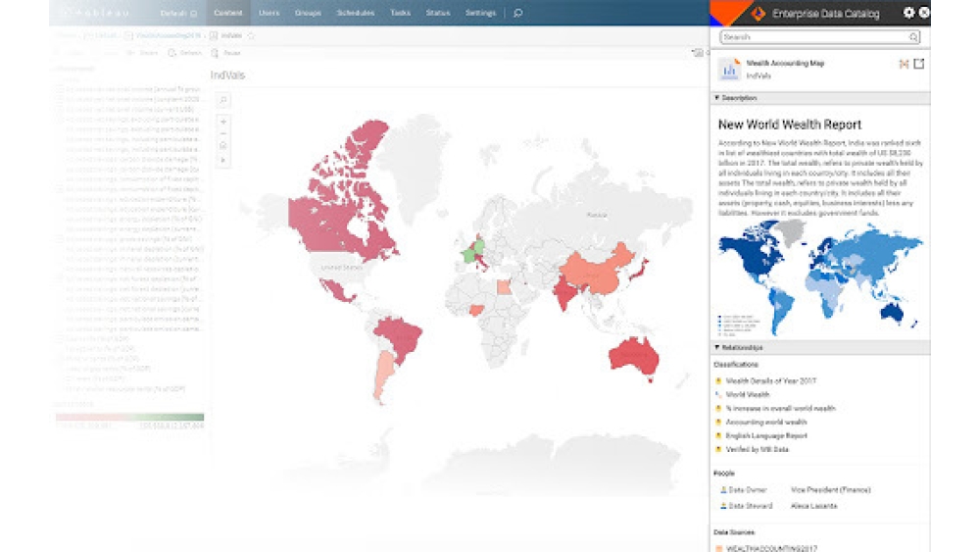Click the Enterprise Data Catalog logo icon
This screenshot has height=552, width=980.
tap(759, 13)
